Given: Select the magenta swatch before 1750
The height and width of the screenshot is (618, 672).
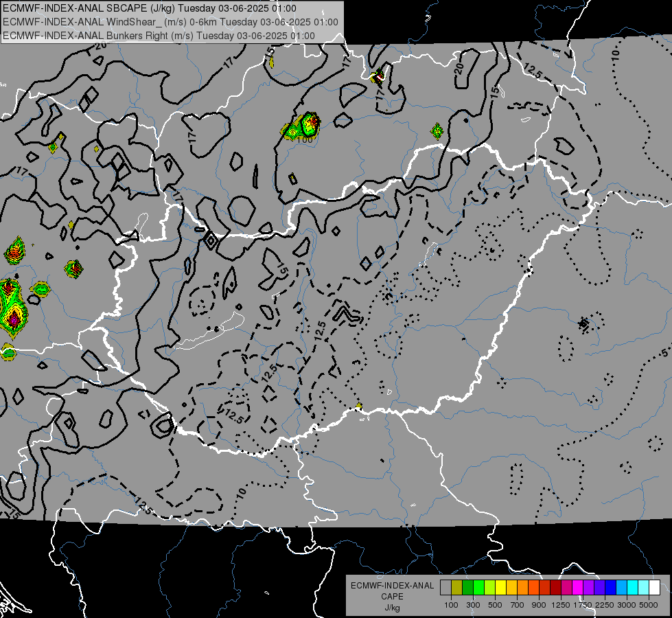Looking at the screenshot, I should (x=578, y=587).
